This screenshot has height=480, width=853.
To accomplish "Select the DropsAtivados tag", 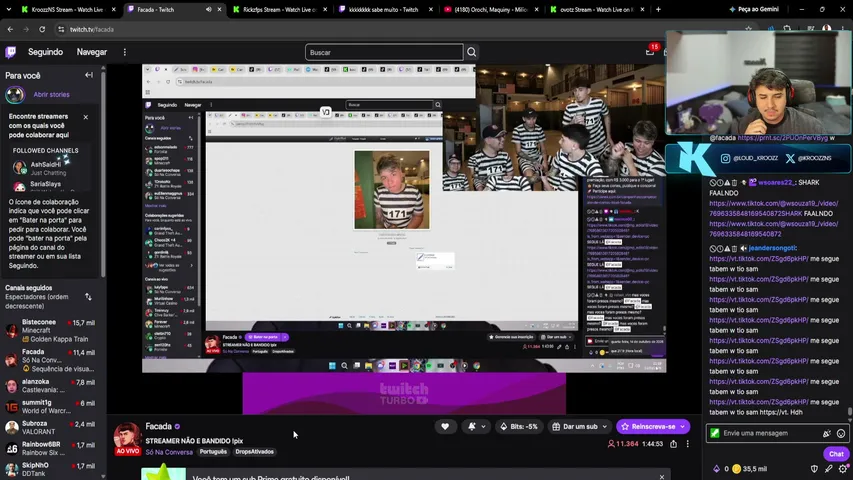I will click(255, 452).
